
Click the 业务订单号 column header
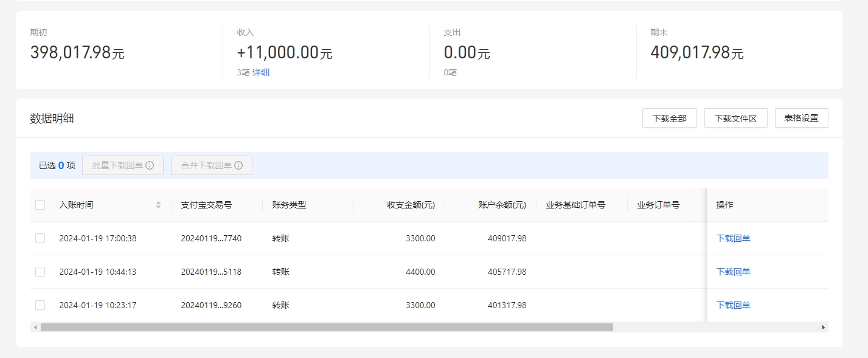658,205
